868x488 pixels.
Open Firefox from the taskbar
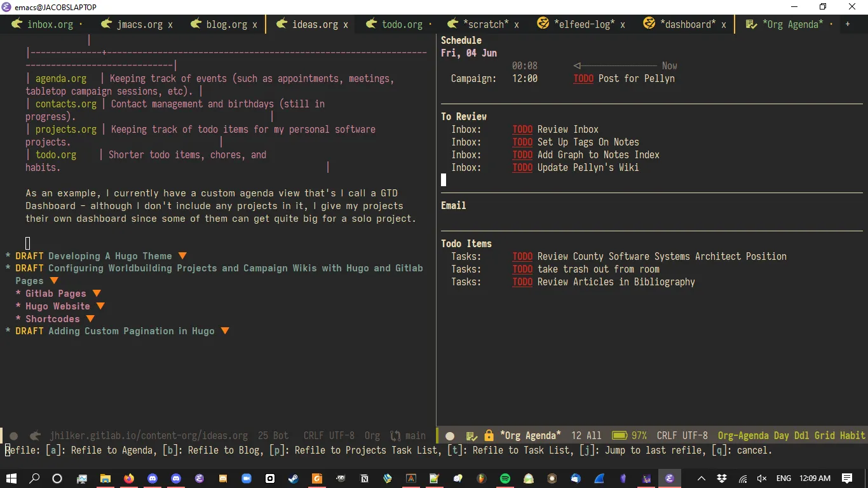pyautogui.click(x=129, y=478)
